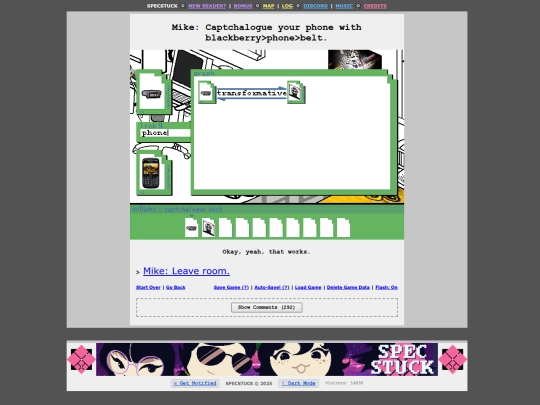Click Delete Game Data
540x405 pixels.
(x=348, y=287)
